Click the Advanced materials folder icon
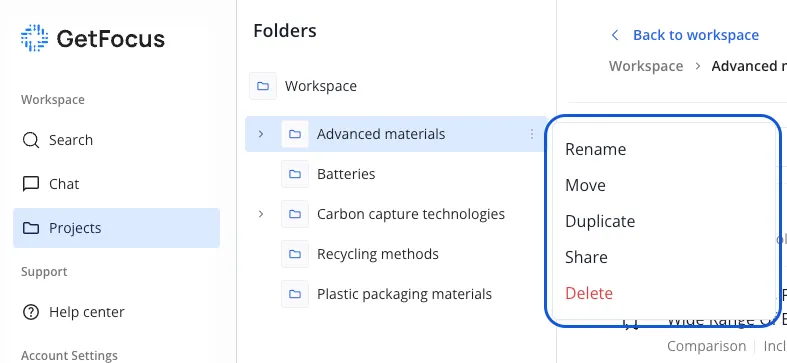The height and width of the screenshot is (363, 787). pos(295,134)
